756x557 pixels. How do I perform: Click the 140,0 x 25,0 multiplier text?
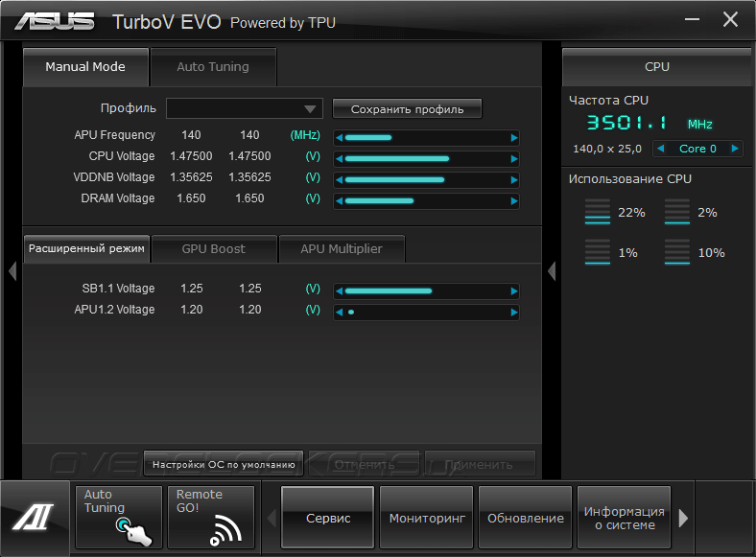607,149
